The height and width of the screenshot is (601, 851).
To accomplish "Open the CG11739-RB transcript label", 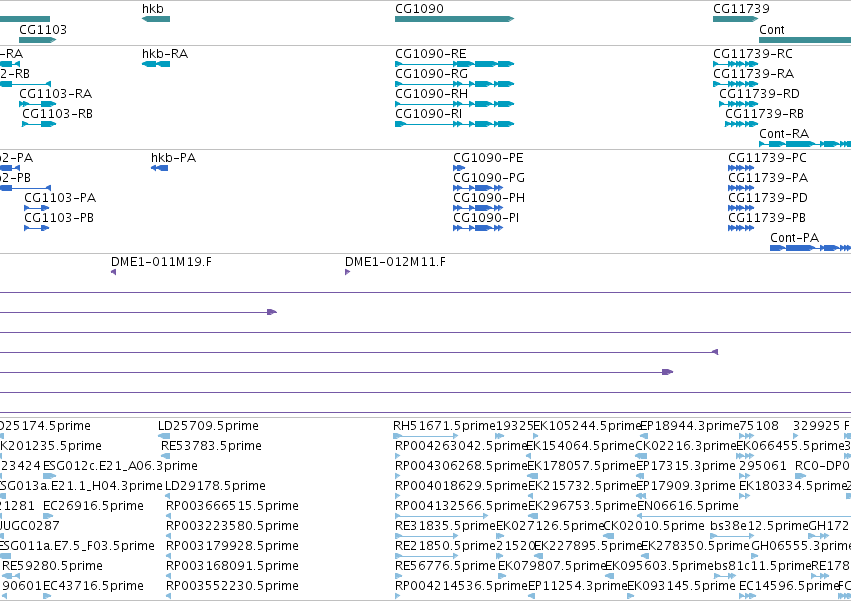I will click(x=764, y=114).
